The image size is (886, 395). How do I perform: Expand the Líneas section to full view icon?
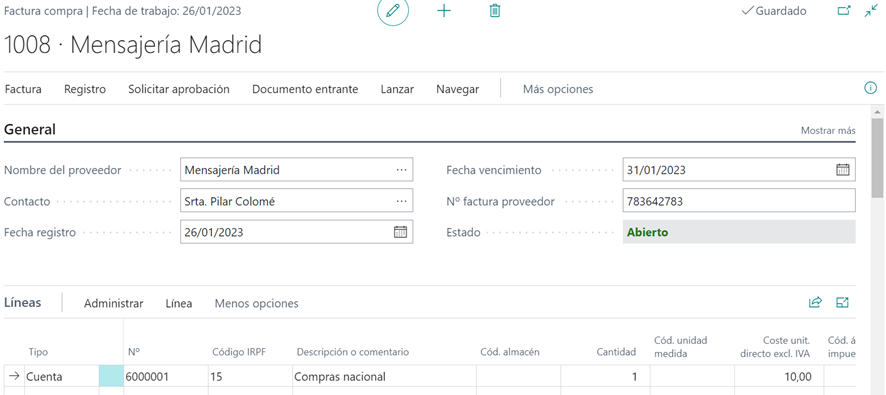tap(842, 302)
